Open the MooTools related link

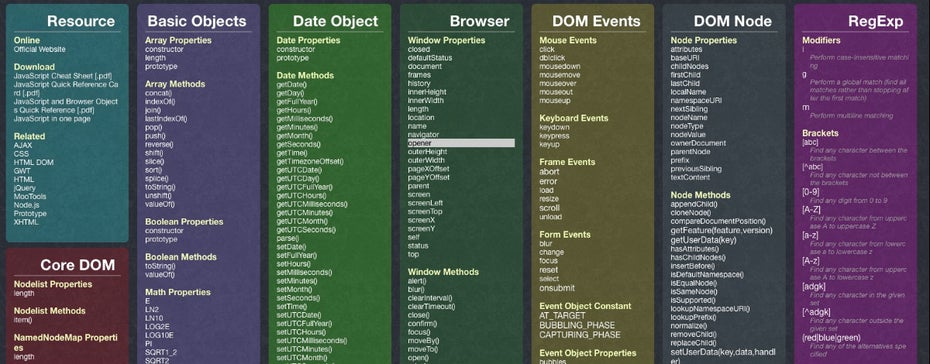tap(30, 196)
